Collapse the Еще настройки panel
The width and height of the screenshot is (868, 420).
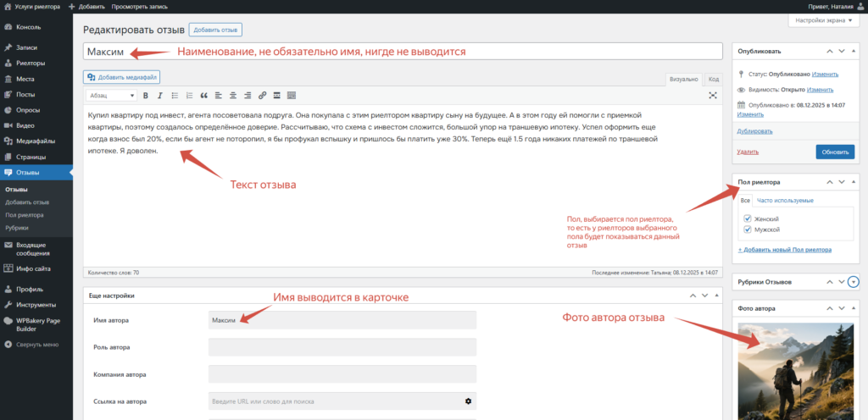[x=716, y=296]
